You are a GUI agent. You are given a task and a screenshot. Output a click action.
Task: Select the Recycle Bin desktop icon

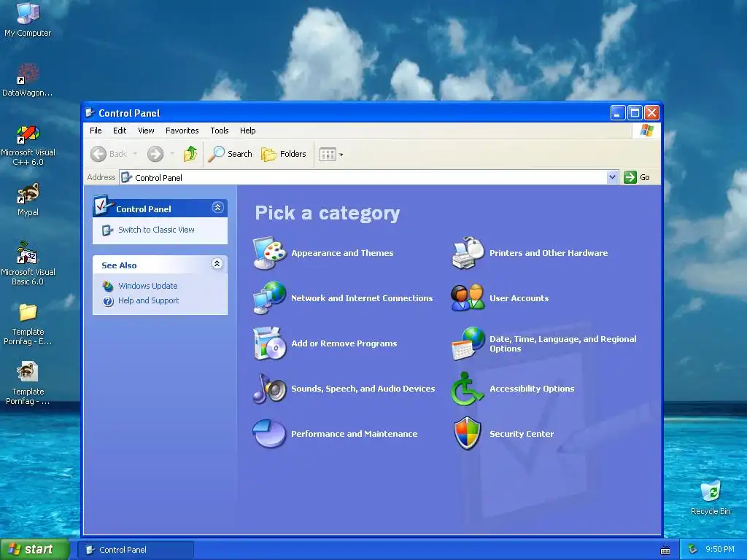(x=711, y=498)
